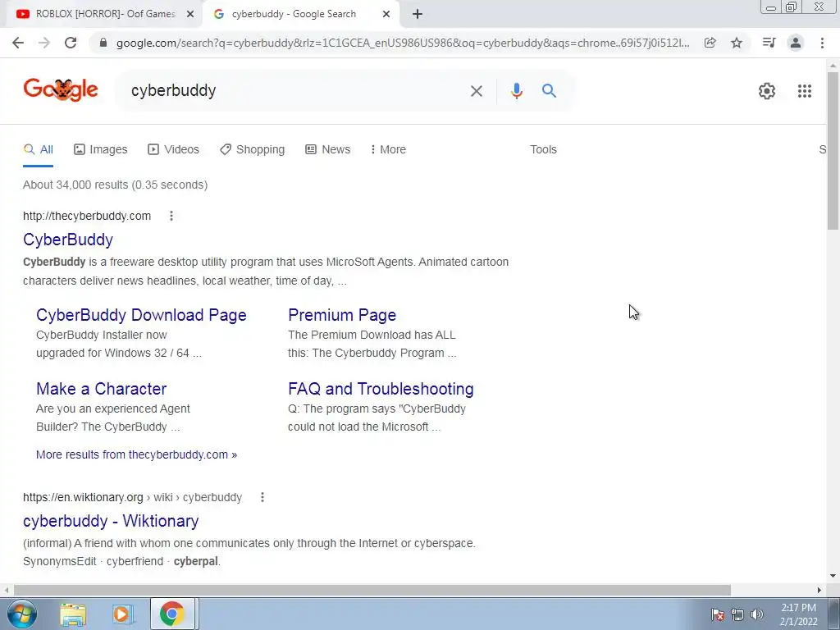
Task: Click the network tray icon
Action: (737, 614)
